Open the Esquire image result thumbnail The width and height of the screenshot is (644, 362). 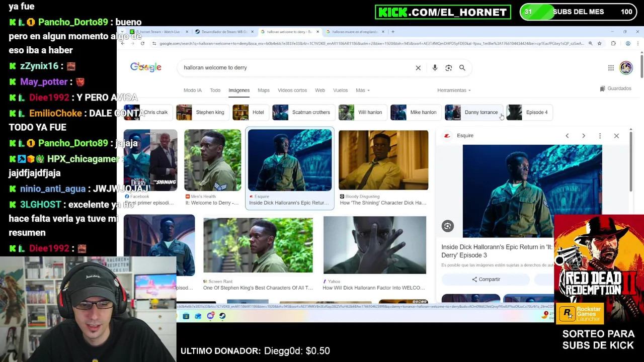coord(290,161)
